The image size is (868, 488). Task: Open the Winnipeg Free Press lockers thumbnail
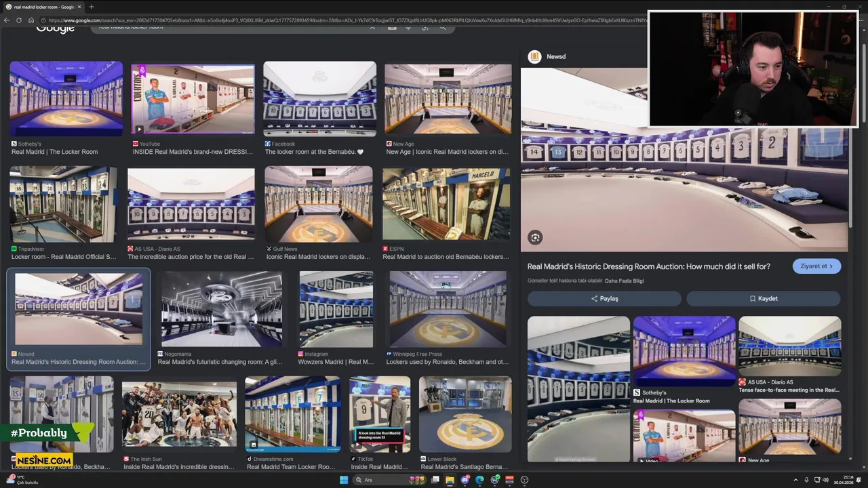pos(448,309)
